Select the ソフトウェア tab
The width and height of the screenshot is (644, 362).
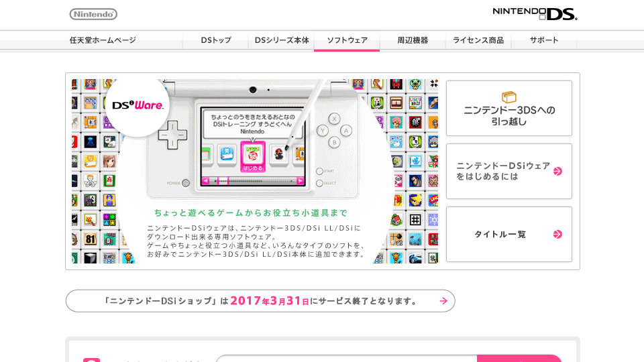[x=347, y=40]
